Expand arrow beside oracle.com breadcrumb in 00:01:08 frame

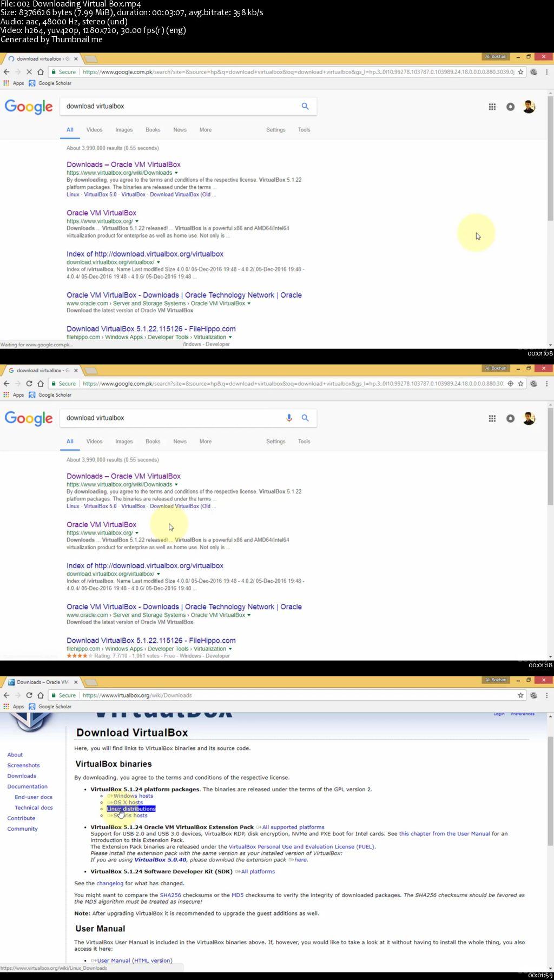coord(249,303)
